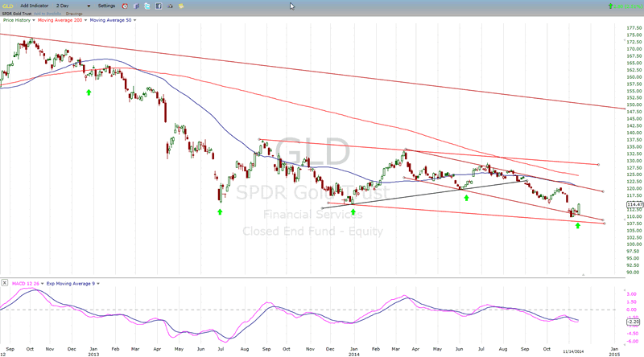The width and height of the screenshot is (644, 357).
Task: Share chart via Facebook icon
Action: (159, 6)
